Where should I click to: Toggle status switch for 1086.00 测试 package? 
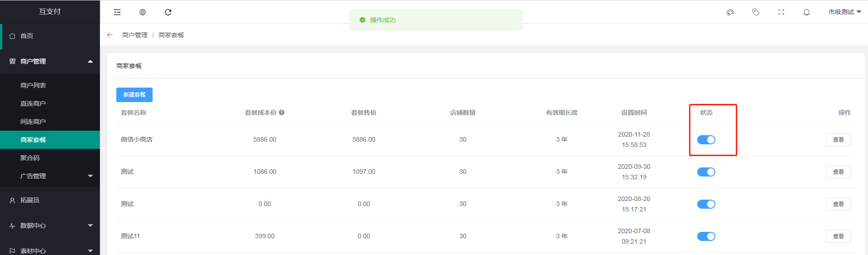click(706, 172)
